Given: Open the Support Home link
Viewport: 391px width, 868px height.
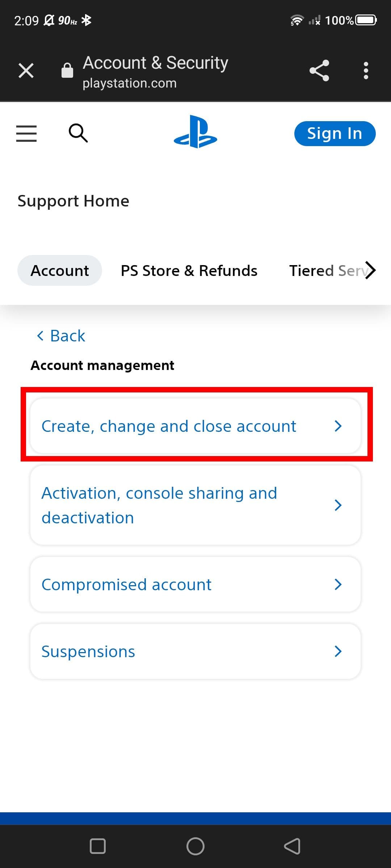Looking at the screenshot, I should (x=73, y=201).
